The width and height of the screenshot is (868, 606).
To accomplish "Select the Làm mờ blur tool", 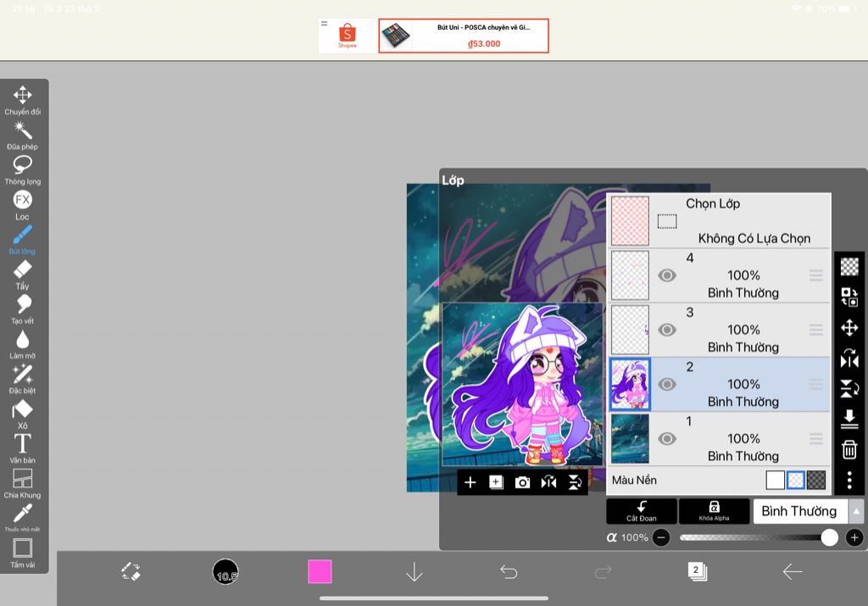I will point(22,345).
